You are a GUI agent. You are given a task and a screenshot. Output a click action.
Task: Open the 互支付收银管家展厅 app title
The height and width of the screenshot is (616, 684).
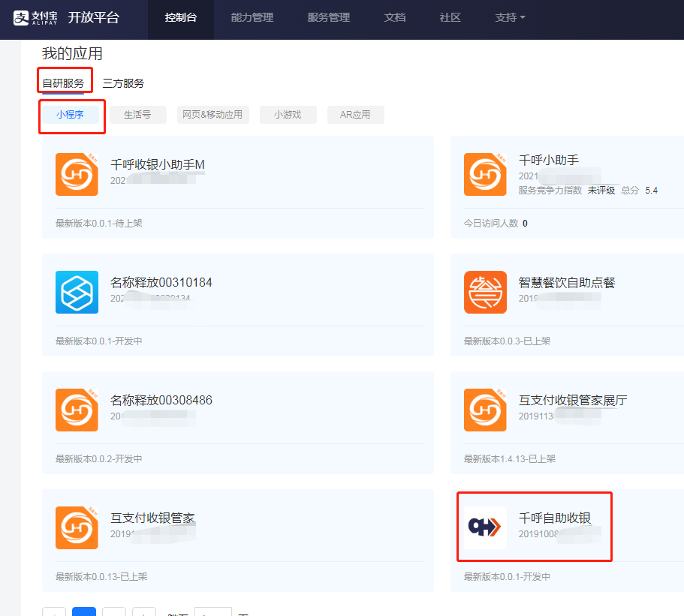point(573,400)
